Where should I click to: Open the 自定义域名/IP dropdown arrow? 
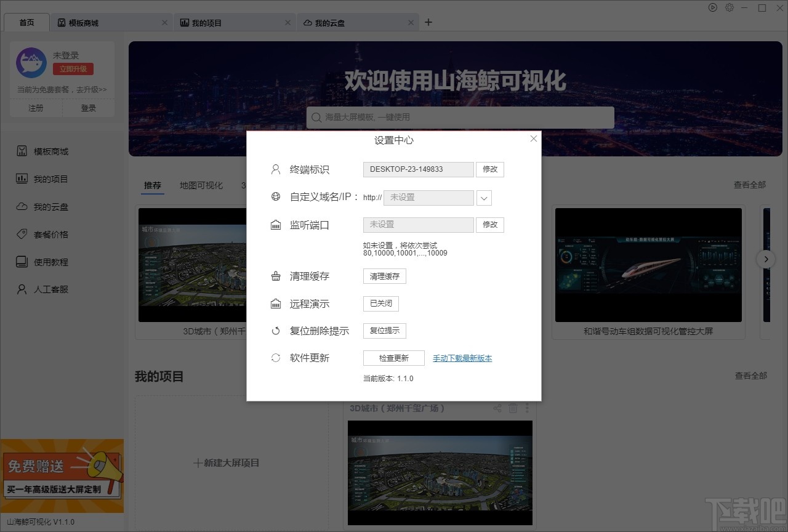pos(484,198)
